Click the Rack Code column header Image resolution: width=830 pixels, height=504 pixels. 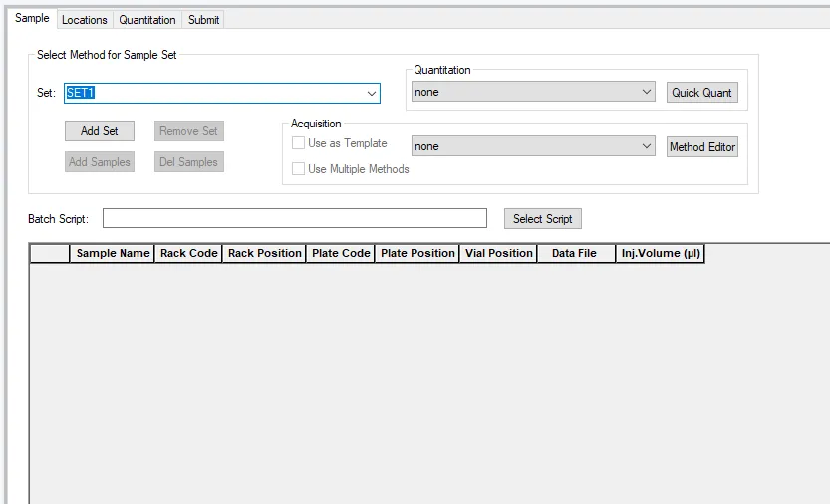point(188,254)
